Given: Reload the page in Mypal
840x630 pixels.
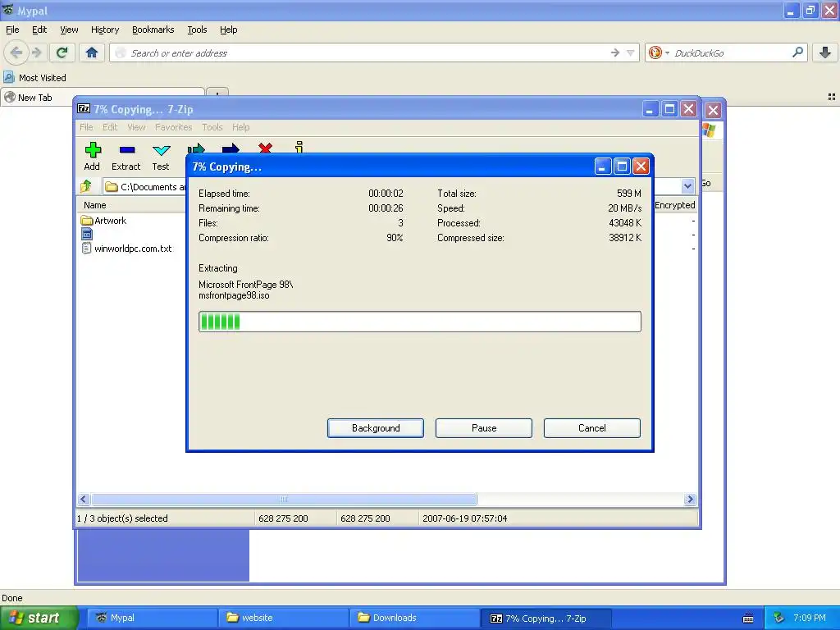Looking at the screenshot, I should coord(62,52).
